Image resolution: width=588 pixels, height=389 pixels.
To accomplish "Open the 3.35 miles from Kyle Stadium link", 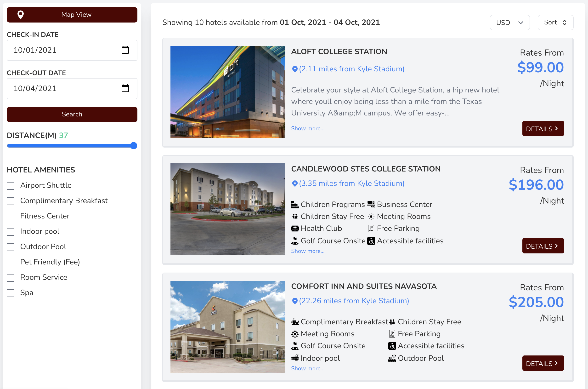I will [x=351, y=183].
